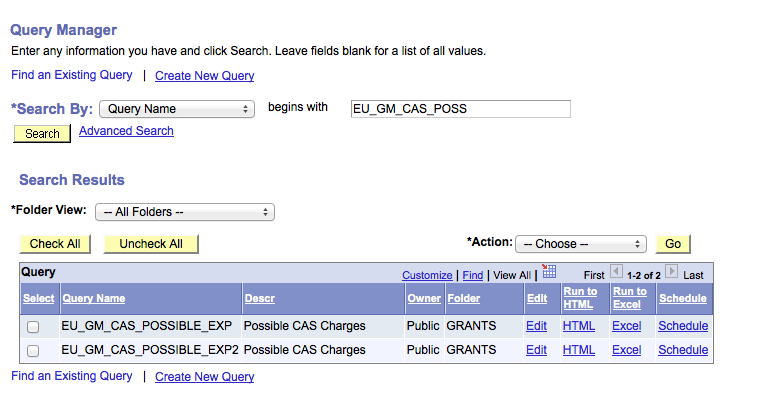Click the Go button
The height and width of the screenshot is (395, 760).
pos(673,244)
